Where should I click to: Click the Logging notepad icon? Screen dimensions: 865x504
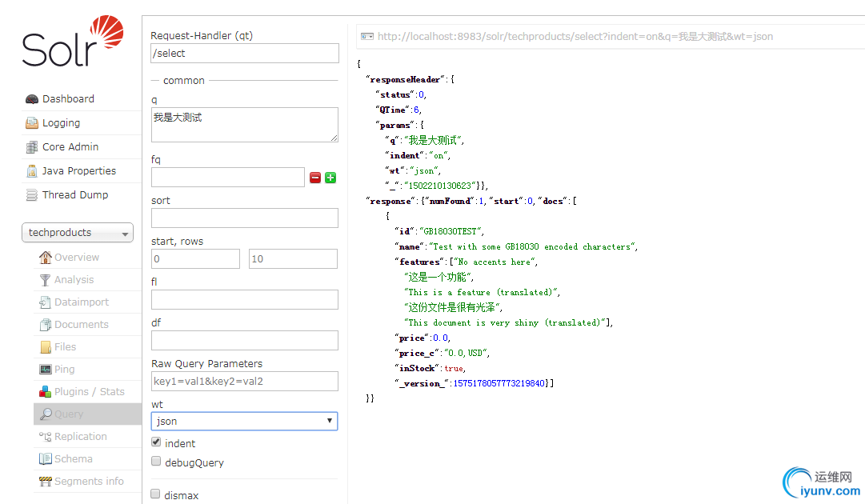point(32,123)
